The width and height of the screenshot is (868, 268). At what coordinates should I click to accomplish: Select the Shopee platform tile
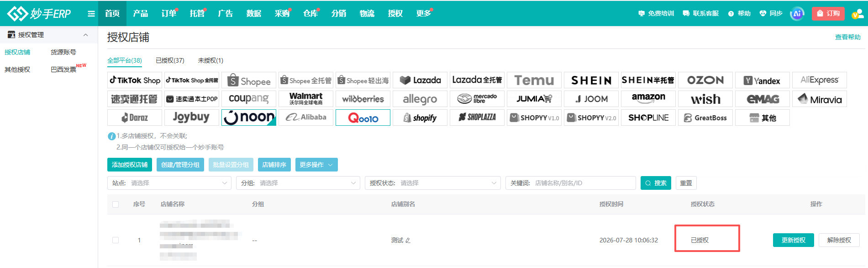pyautogui.click(x=249, y=80)
